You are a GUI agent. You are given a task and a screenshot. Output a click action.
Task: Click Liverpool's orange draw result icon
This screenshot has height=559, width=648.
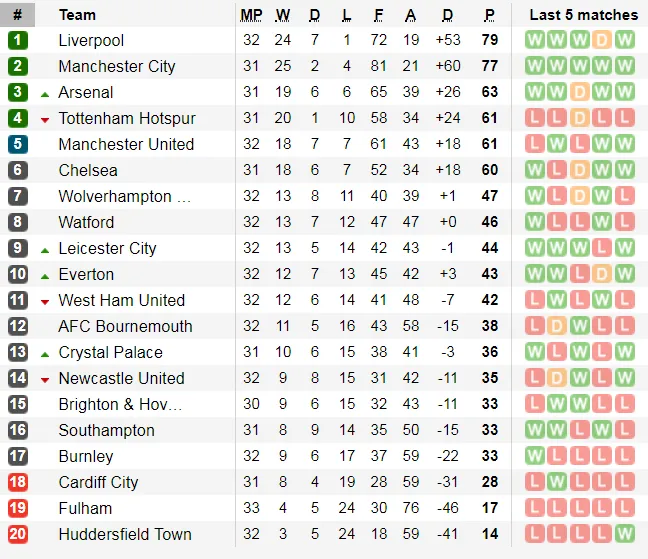pos(602,41)
